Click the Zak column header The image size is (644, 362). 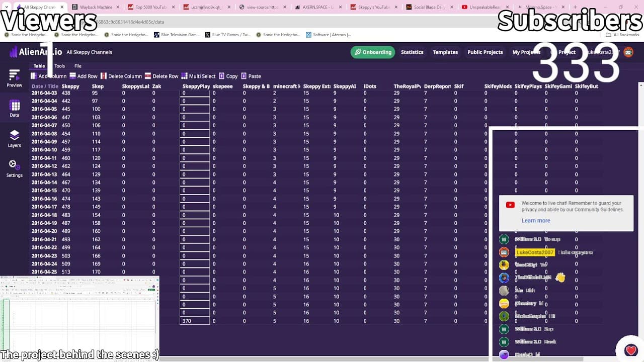tap(156, 86)
